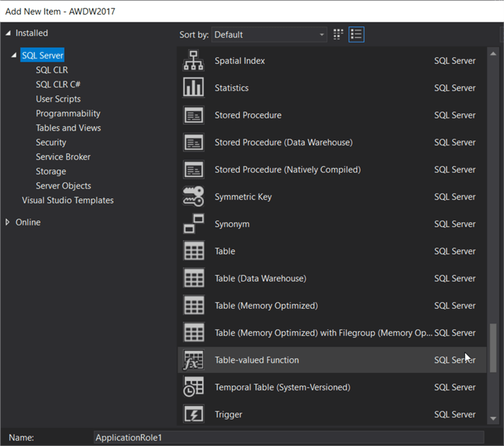Select the "Trigger" template name

(228, 415)
